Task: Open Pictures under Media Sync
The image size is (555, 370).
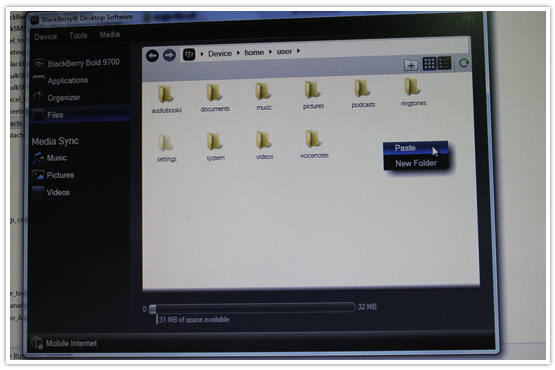Action: (x=53, y=175)
